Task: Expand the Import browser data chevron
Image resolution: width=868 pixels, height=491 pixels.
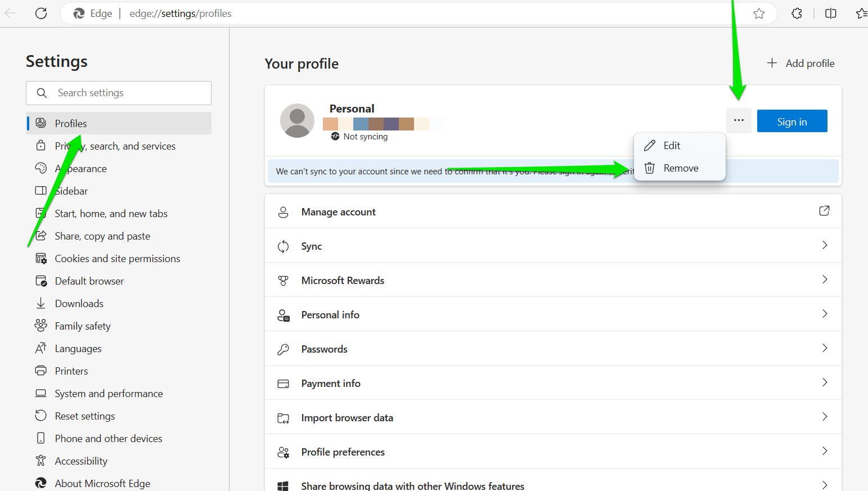Action: pos(825,417)
